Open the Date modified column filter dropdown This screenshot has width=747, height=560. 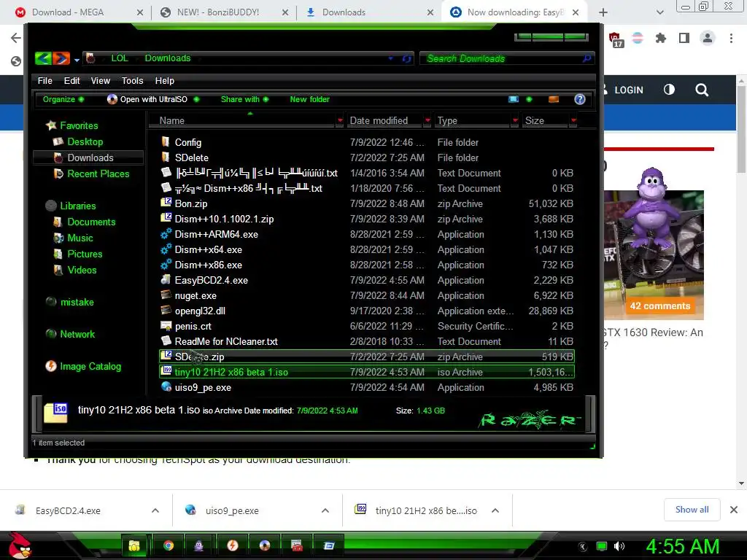tap(427, 120)
